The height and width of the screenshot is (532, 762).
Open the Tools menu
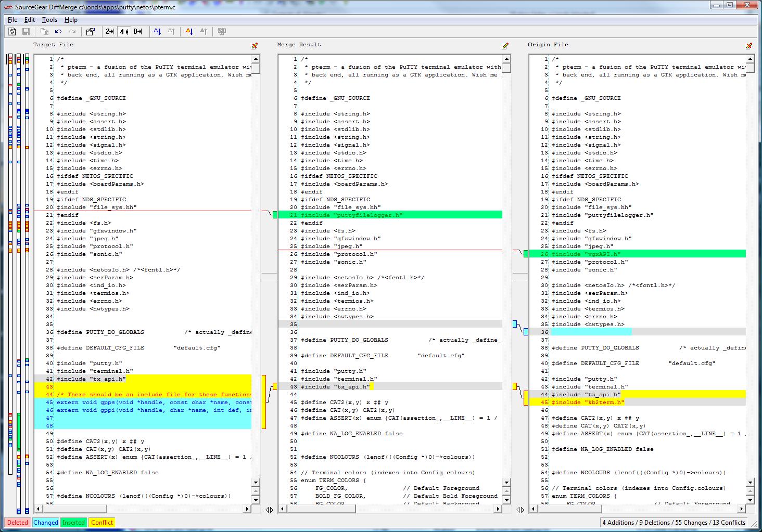(x=49, y=20)
